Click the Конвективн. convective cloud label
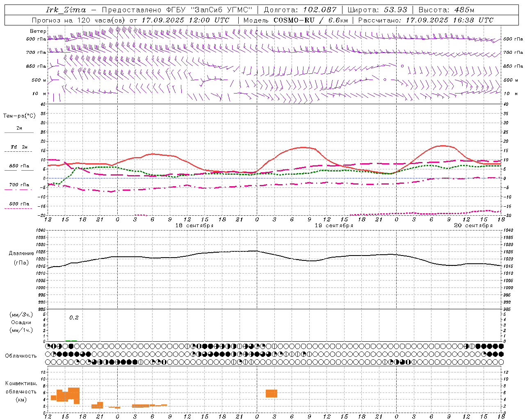This screenshot has height=420, width=525. (21, 383)
